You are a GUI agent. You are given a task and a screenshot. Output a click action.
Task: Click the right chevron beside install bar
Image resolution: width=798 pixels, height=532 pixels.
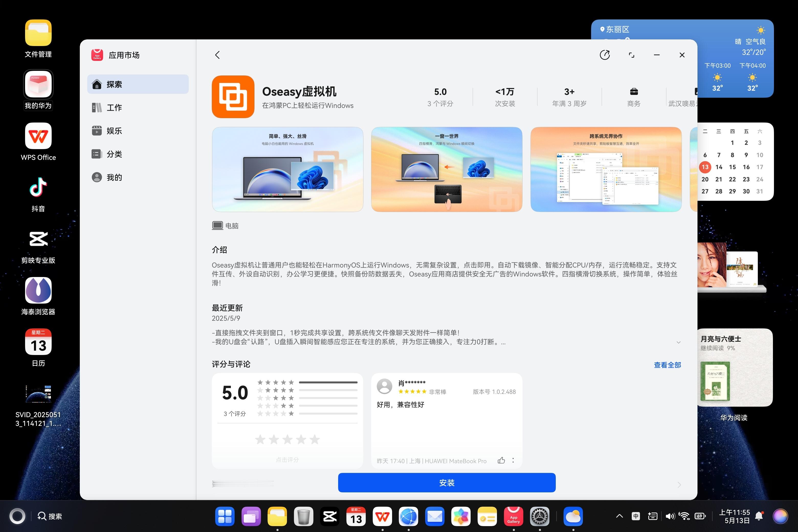pos(679,484)
